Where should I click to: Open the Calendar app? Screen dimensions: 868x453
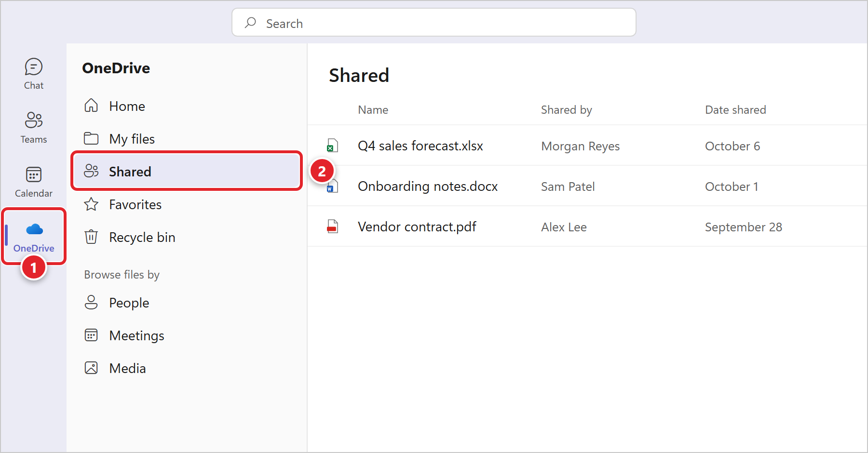[x=34, y=182]
